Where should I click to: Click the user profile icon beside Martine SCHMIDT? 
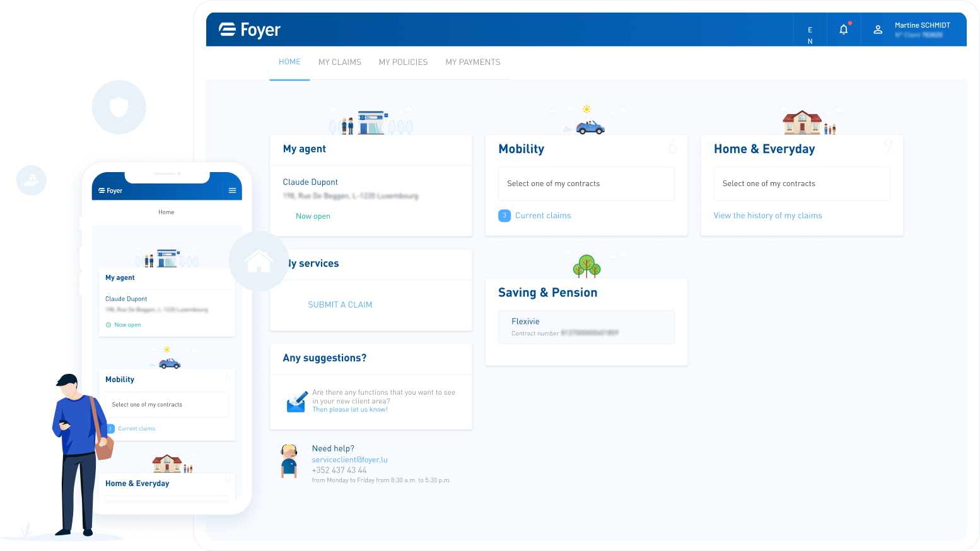(878, 30)
